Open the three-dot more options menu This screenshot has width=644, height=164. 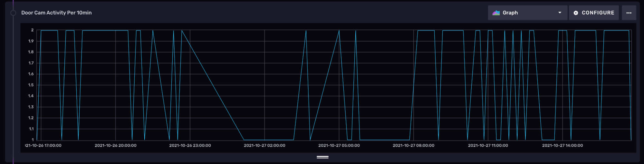(629, 13)
